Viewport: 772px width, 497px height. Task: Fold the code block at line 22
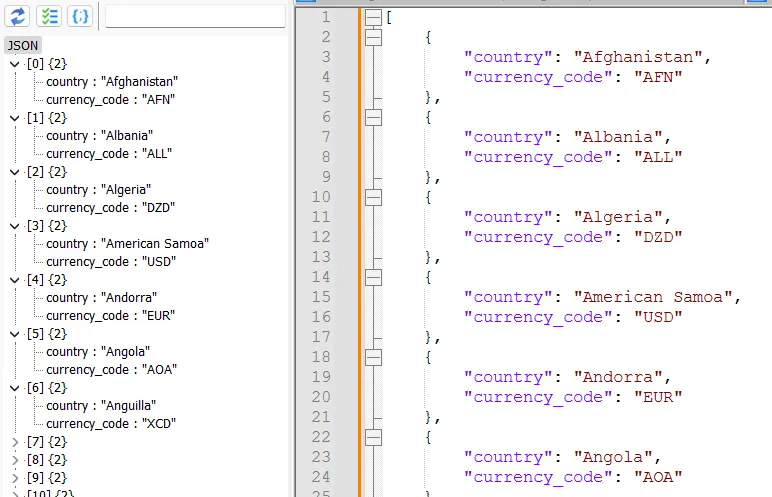[x=373, y=437]
